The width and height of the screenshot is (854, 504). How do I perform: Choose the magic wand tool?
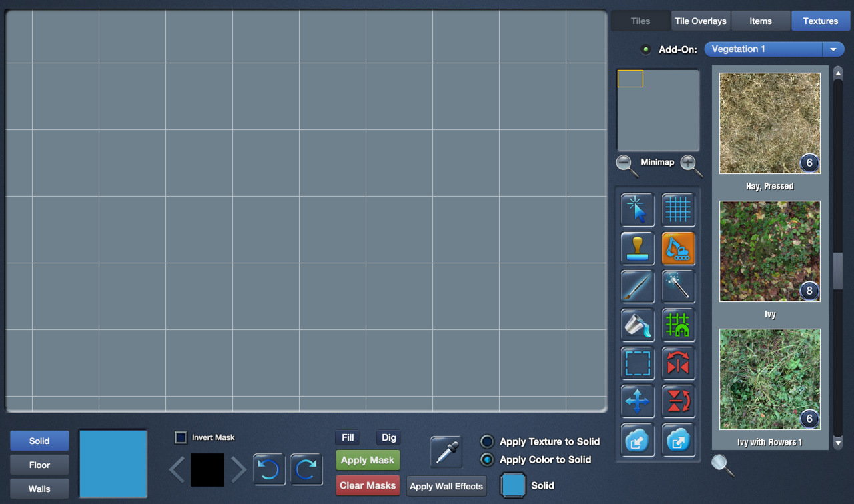(x=678, y=287)
